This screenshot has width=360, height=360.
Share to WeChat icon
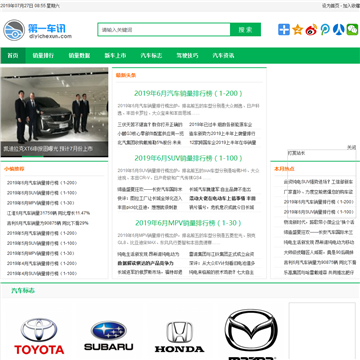(352, 30)
